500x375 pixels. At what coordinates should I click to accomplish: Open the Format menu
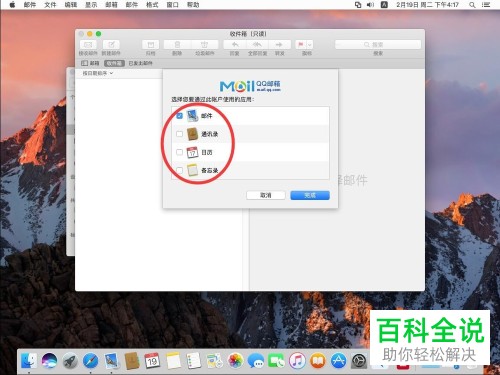[152, 5]
